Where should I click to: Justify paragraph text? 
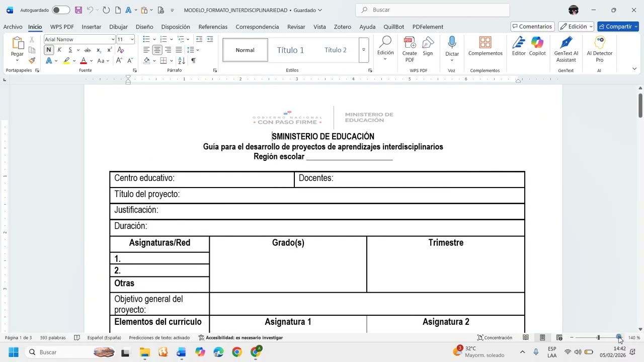click(x=179, y=50)
